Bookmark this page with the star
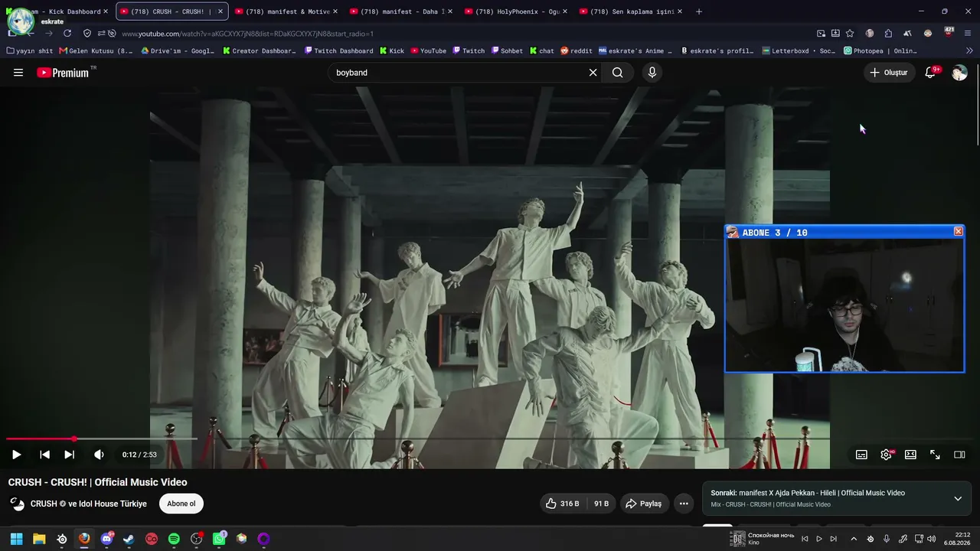Image resolution: width=980 pixels, height=551 pixels. click(850, 34)
